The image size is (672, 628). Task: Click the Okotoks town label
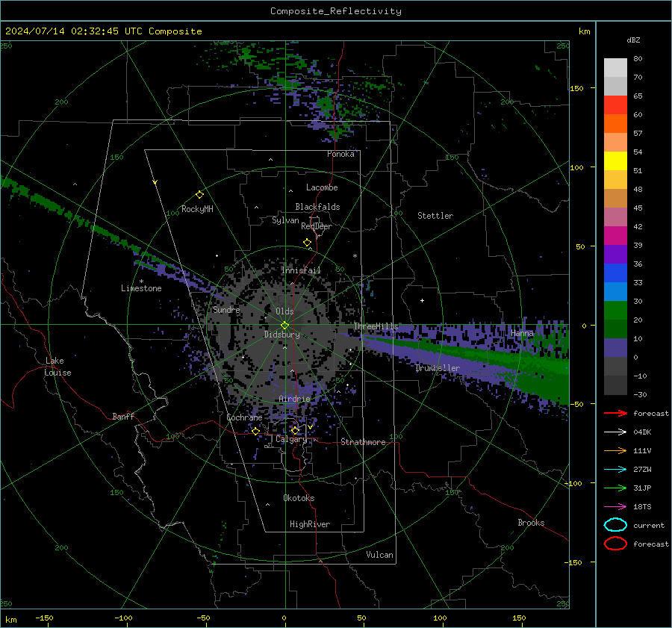tap(299, 498)
